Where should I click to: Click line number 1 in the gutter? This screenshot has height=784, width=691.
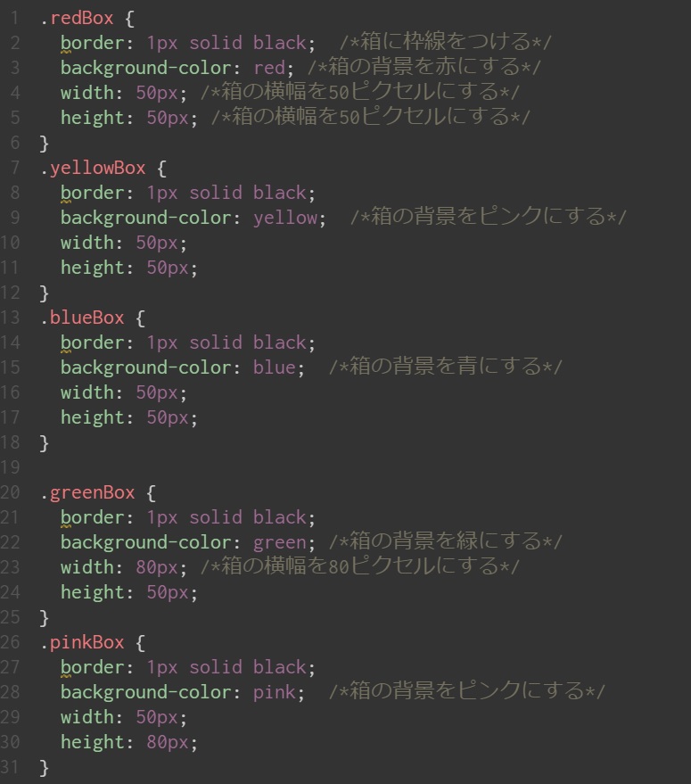tap(15, 17)
